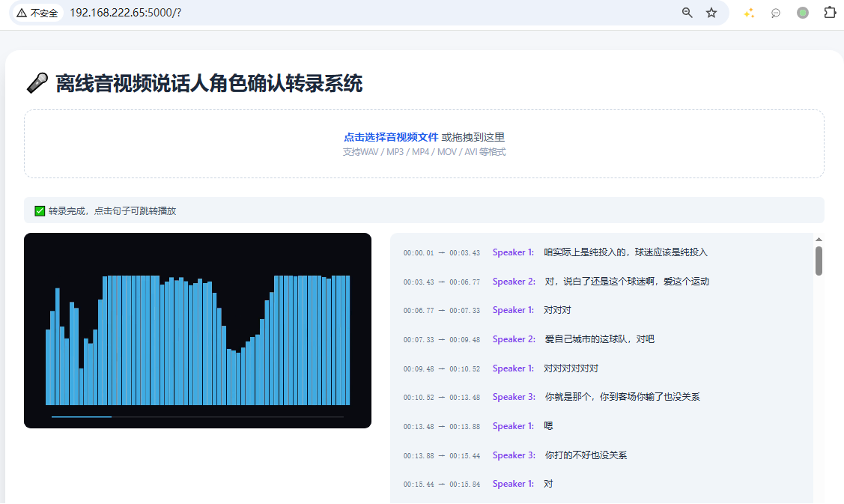Jump to sentence 咱实际上是纯投入的，球迷应该是纯投入

625,252
